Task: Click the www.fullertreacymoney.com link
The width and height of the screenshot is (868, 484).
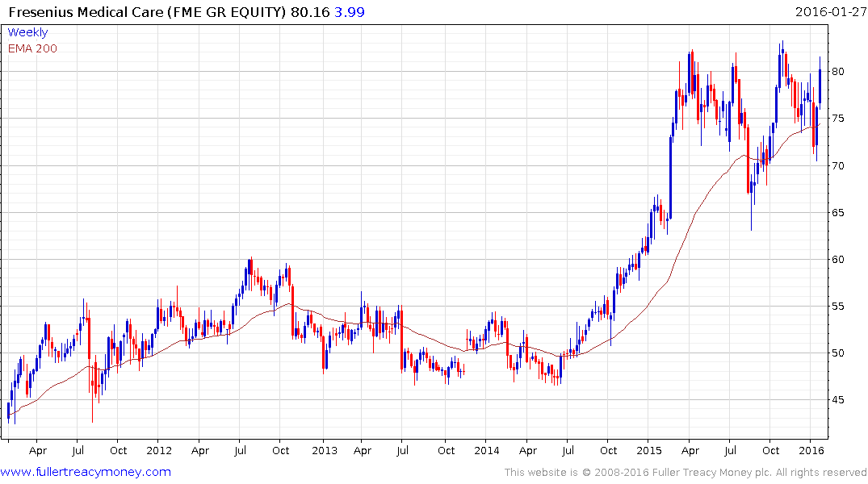Action: click(x=86, y=473)
